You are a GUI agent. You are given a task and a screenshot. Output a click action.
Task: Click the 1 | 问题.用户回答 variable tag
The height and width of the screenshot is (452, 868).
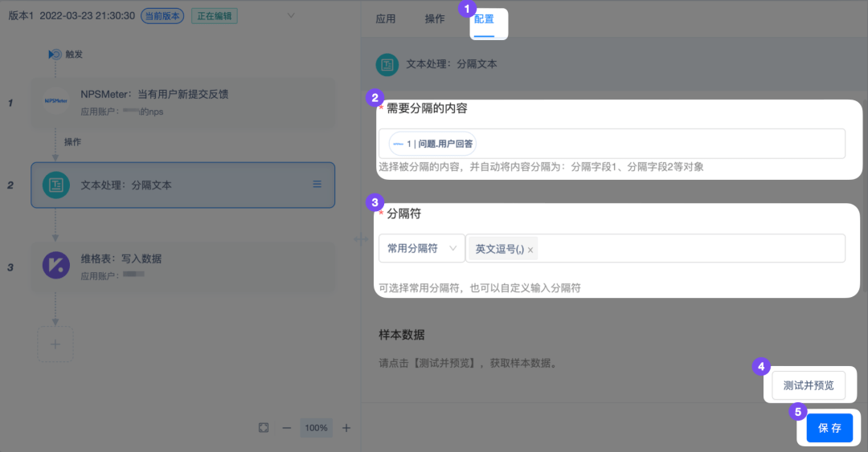coord(433,144)
